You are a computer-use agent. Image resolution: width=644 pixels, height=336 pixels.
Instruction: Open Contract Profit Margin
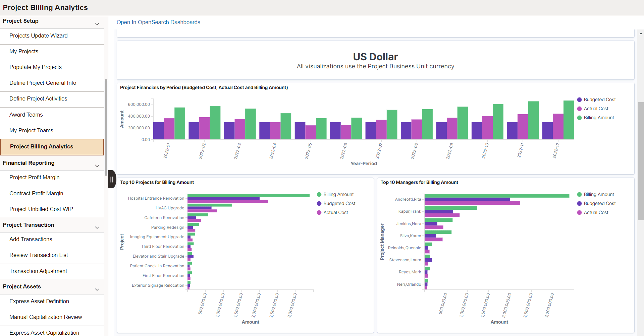pyautogui.click(x=36, y=193)
